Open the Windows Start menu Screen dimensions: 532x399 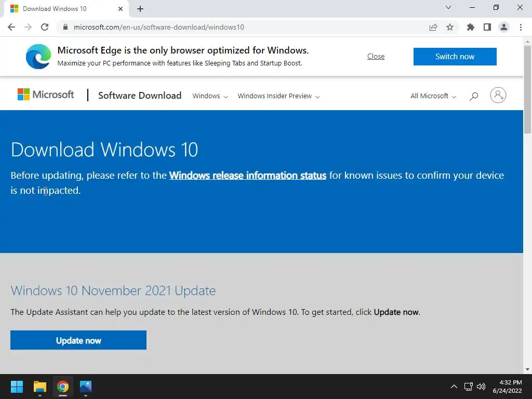click(x=17, y=387)
